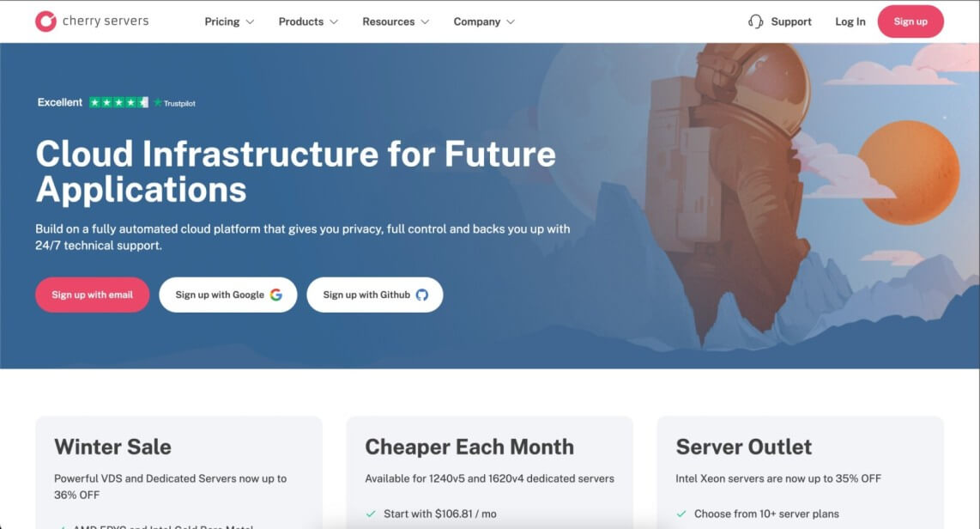980x529 pixels.
Task: Click the Github logo icon
Action: [422, 295]
